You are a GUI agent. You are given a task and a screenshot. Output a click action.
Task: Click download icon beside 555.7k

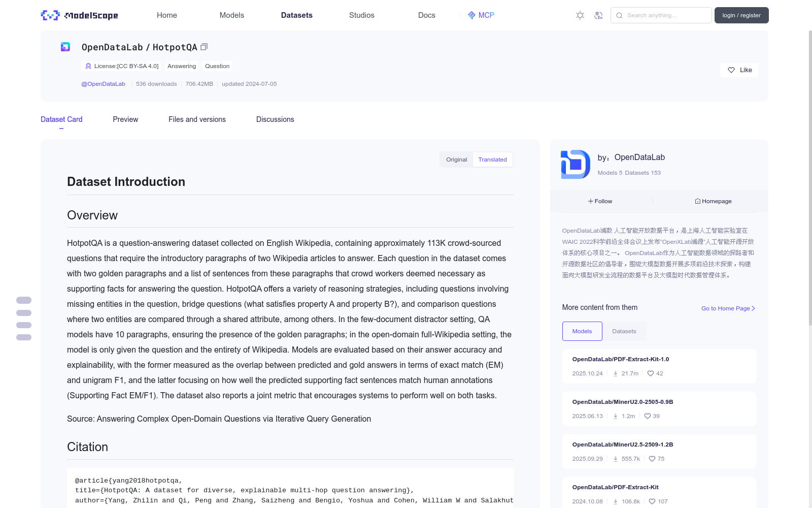click(616, 459)
